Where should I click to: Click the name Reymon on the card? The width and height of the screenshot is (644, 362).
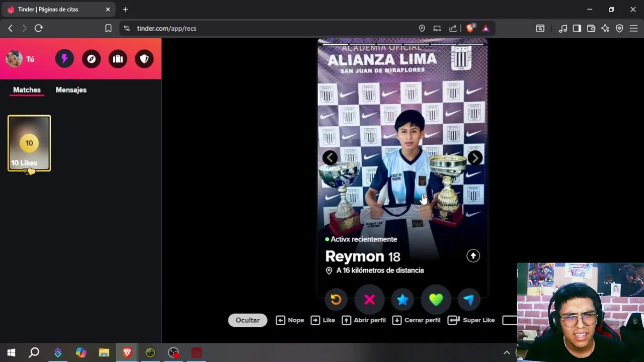(x=355, y=256)
